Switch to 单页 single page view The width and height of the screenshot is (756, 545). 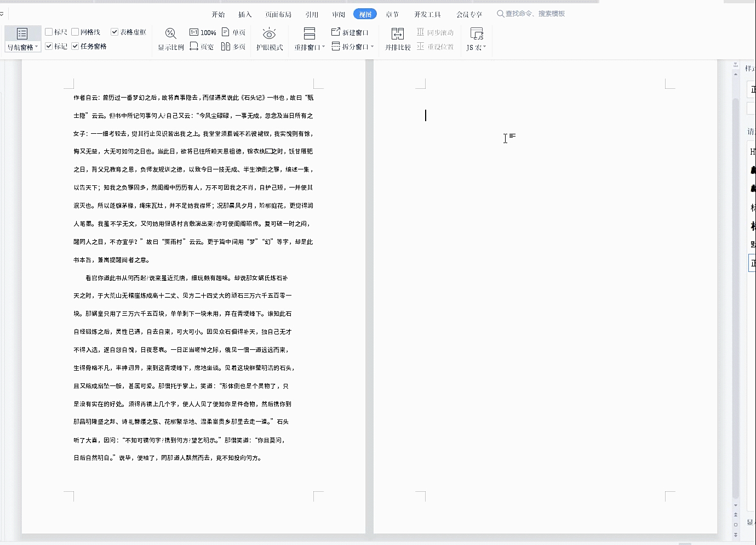tap(233, 32)
